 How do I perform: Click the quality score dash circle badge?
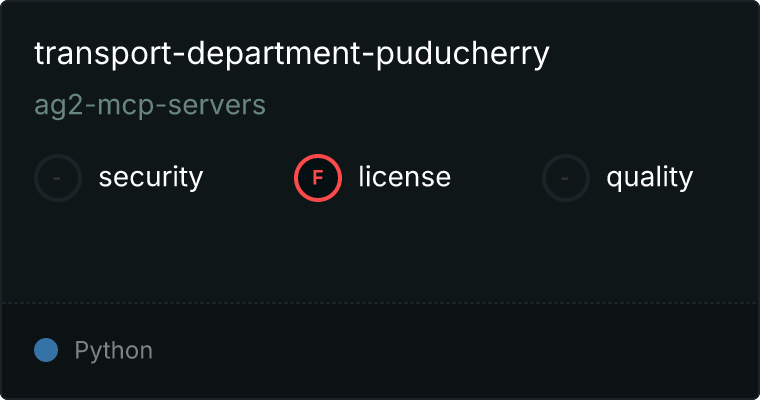(x=566, y=178)
